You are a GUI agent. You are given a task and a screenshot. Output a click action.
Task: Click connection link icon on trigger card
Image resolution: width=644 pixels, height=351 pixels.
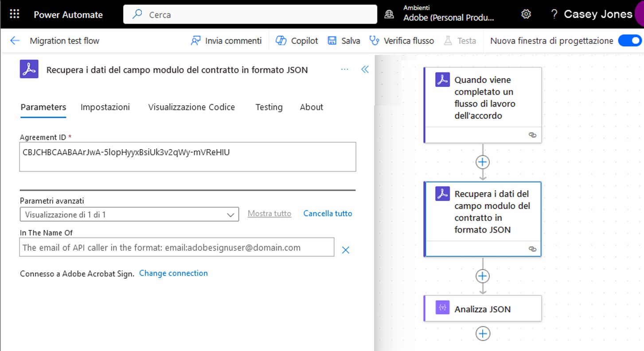click(532, 135)
